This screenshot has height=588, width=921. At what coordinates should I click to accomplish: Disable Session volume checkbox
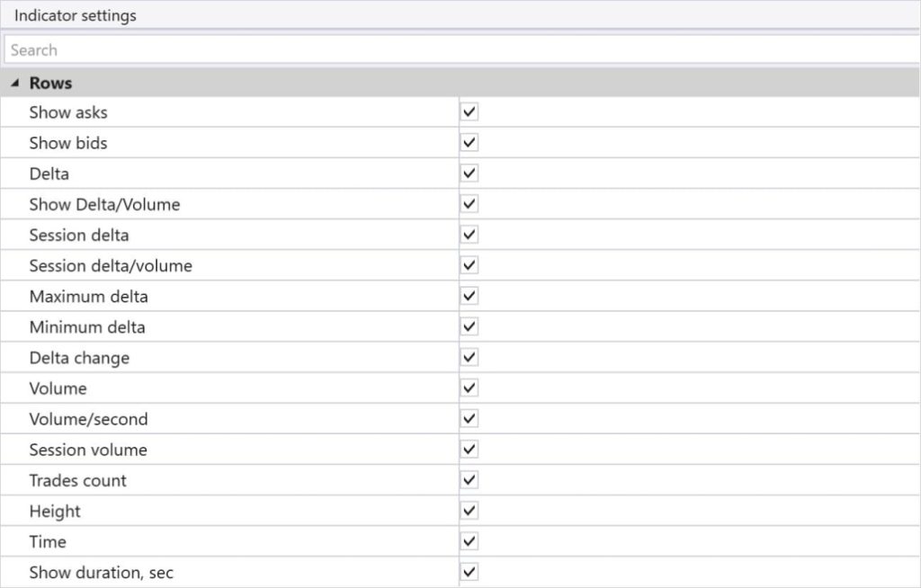coord(469,450)
